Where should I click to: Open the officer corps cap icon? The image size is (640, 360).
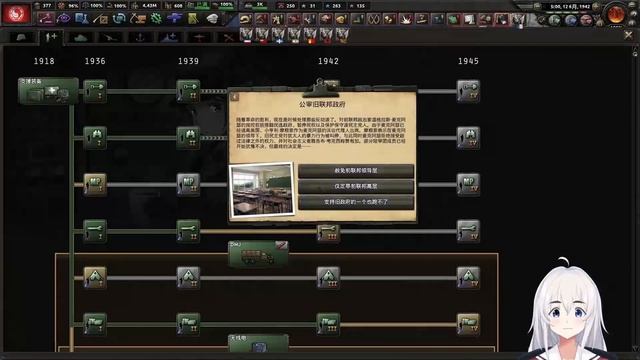(212, 18)
